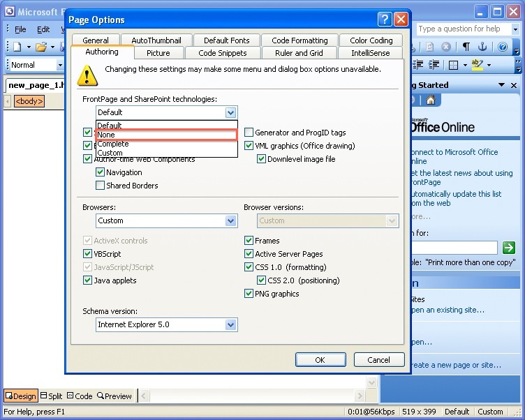Expand the Schema version dropdown
525x420 pixels.
[230, 324]
